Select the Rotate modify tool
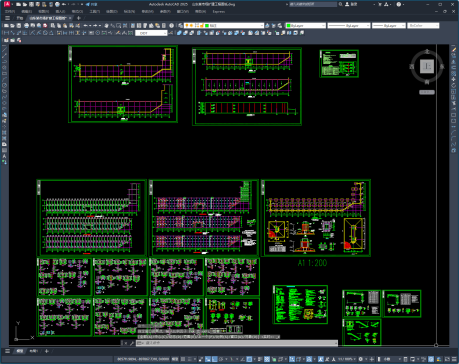 [x=454, y=85]
